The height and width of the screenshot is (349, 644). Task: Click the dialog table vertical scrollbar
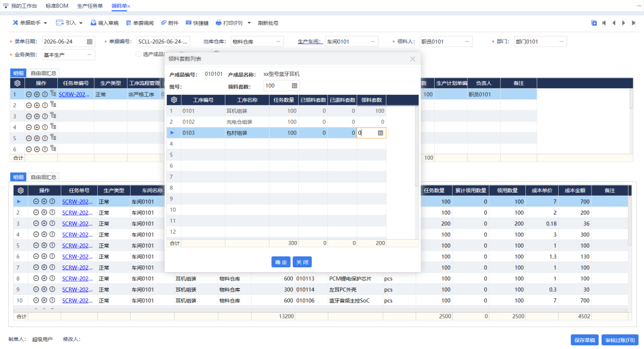click(416, 146)
